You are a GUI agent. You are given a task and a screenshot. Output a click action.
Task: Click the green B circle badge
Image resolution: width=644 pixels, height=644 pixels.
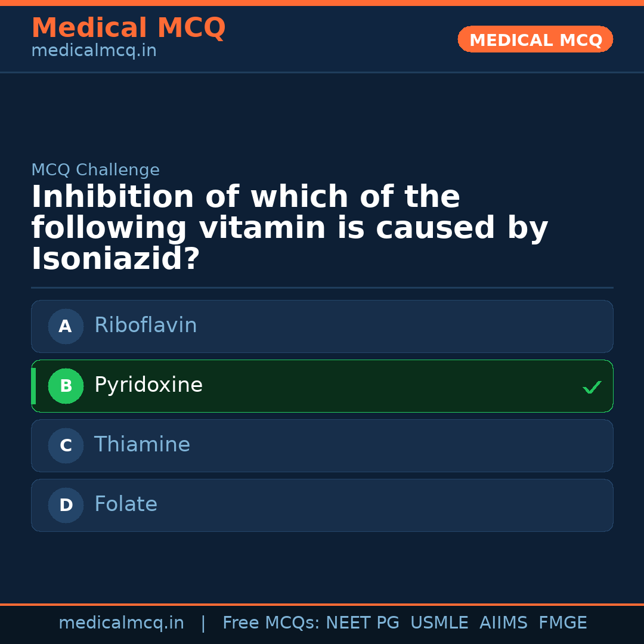[66, 386]
